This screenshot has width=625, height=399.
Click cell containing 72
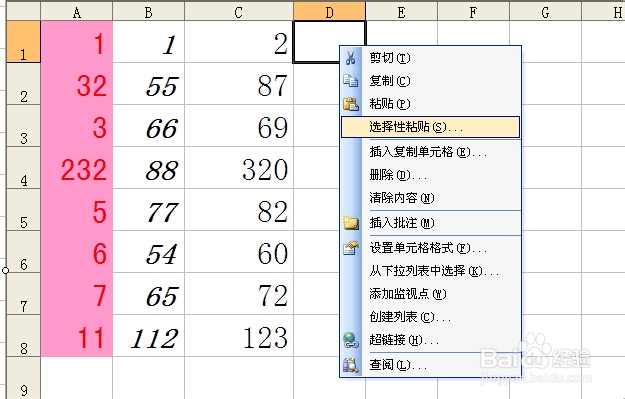click(x=239, y=294)
